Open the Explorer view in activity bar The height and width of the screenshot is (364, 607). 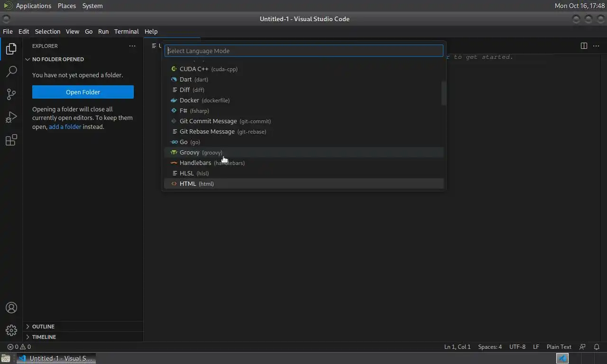coord(11,49)
